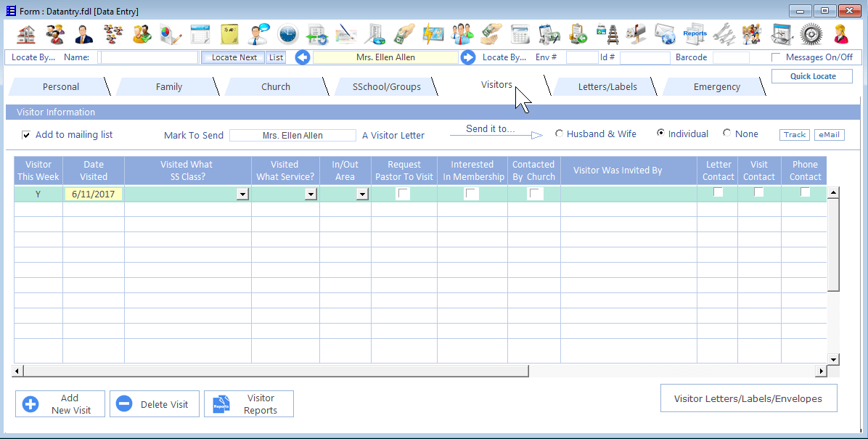Open the Visited What Service dropdown
This screenshot has height=439, width=868.
311,194
